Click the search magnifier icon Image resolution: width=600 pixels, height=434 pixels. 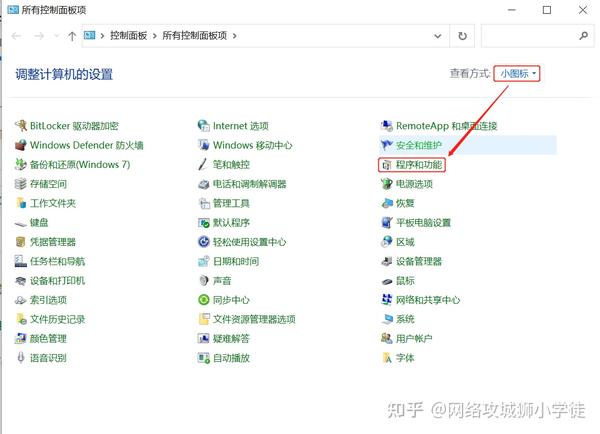[x=583, y=36]
